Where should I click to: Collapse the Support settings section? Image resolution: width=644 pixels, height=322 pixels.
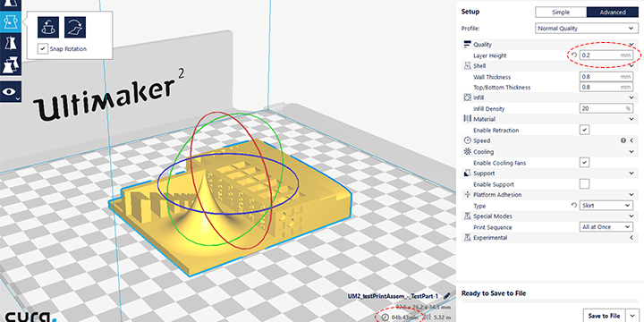[x=631, y=174]
